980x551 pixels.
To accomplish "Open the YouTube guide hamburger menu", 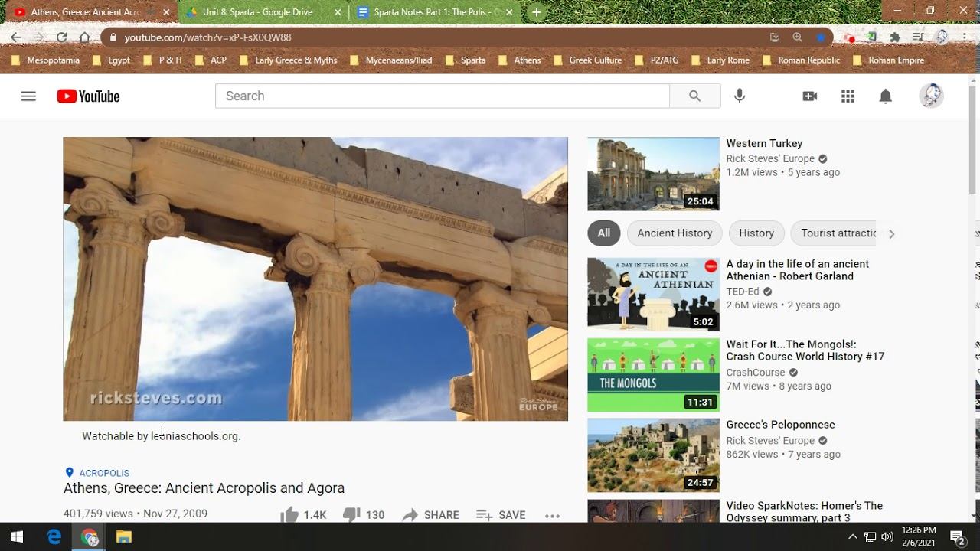I will [x=28, y=96].
